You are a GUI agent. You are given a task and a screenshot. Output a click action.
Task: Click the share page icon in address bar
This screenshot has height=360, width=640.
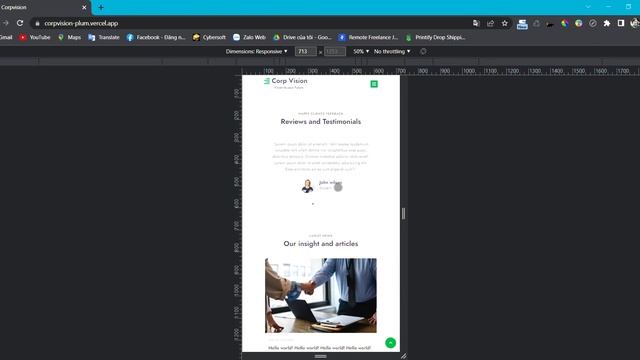490,23
